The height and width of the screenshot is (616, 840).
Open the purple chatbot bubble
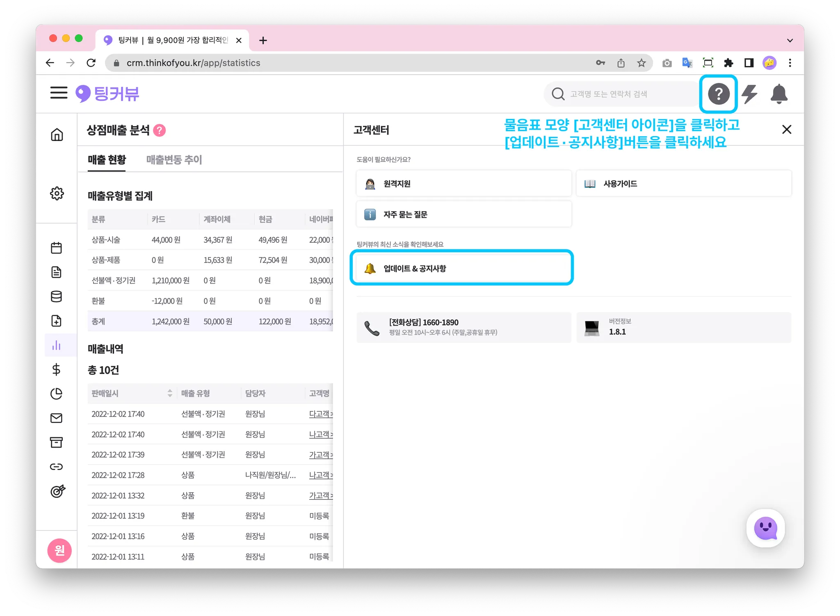(x=765, y=528)
